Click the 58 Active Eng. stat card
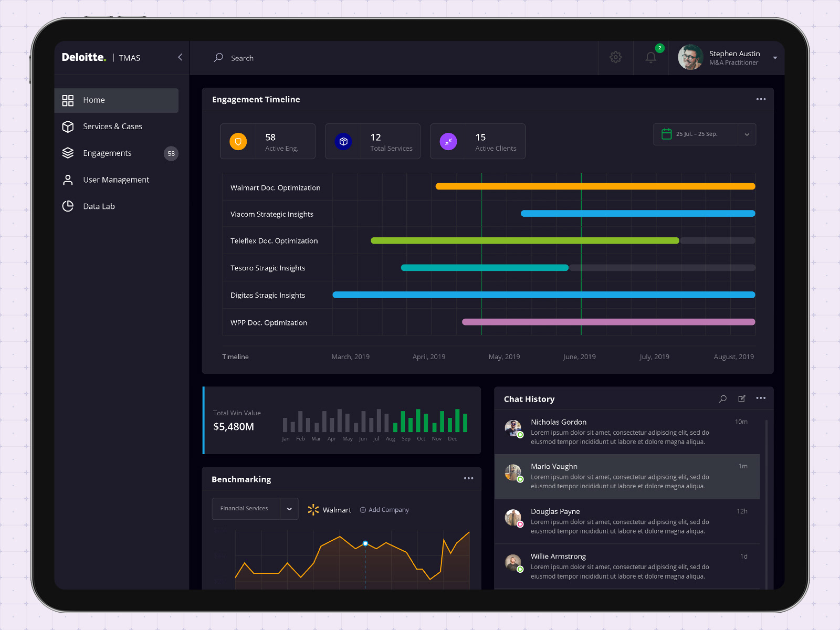840x630 pixels. pos(268,141)
